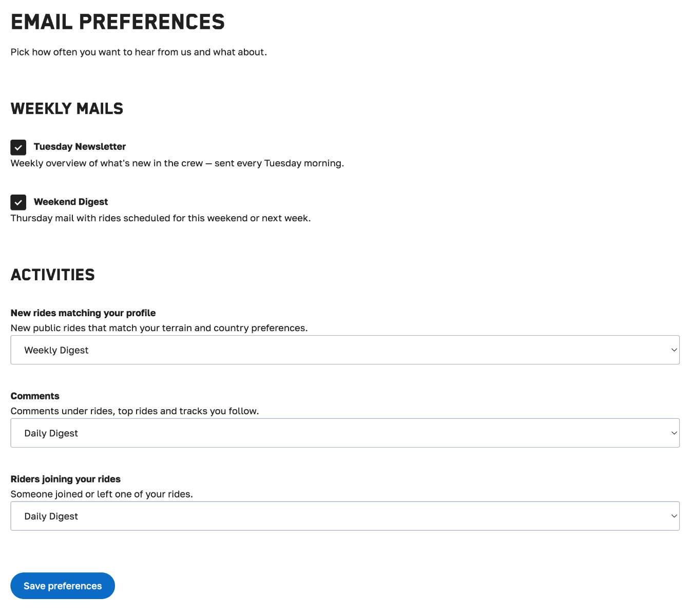Image resolution: width=691 pixels, height=616 pixels.
Task: Uncheck the Tuesday Newsletter checkbox
Action: [x=18, y=147]
